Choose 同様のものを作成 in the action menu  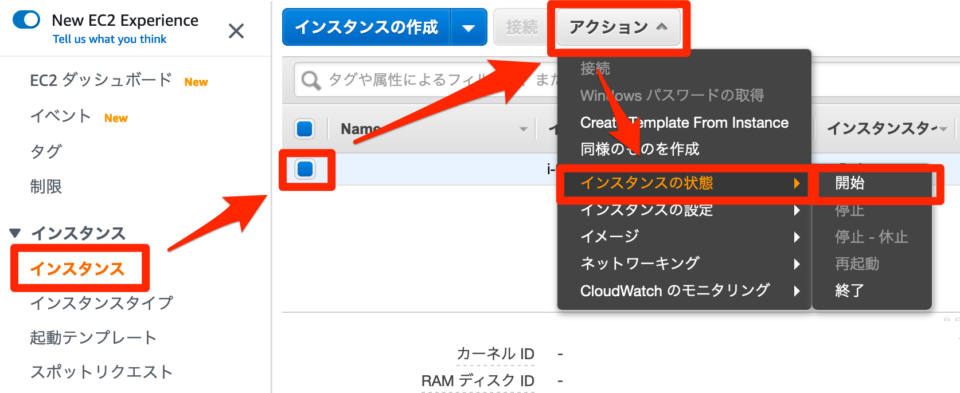639,148
